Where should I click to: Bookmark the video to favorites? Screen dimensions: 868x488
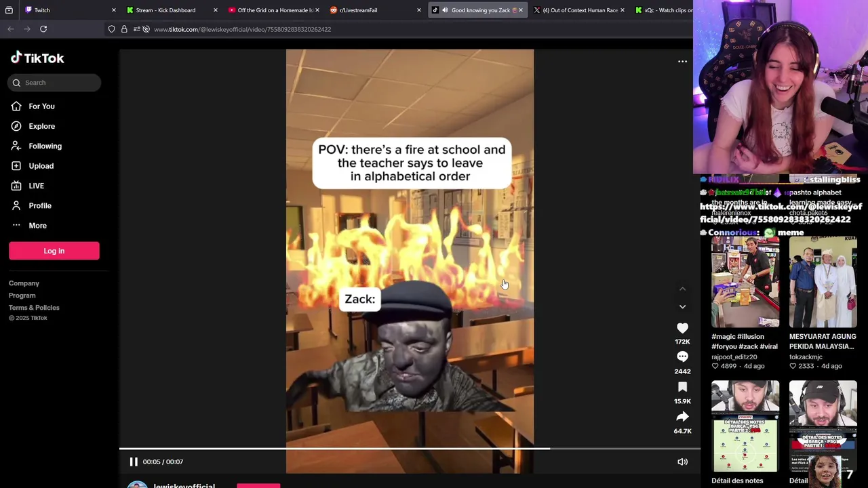point(682,387)
